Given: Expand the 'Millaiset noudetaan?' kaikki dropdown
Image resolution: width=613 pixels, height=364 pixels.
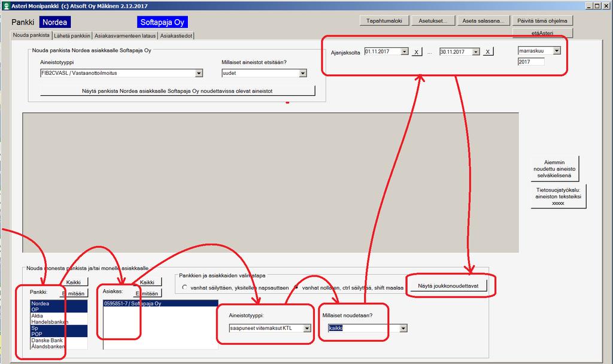Looking at the screenshot, I should (403, 329).
